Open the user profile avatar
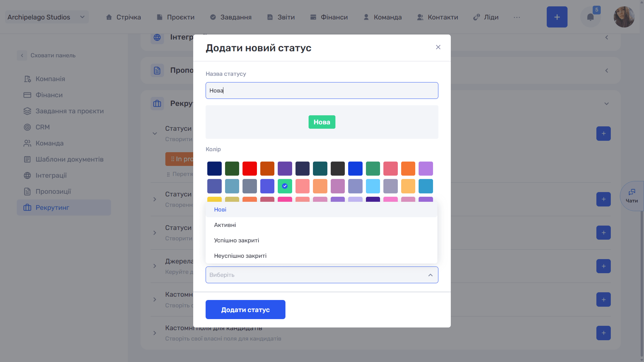The image size is (644, 362). tap(624, 17)
